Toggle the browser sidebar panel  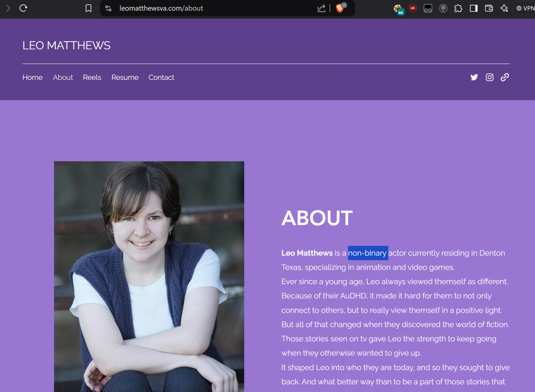[473, 8]
